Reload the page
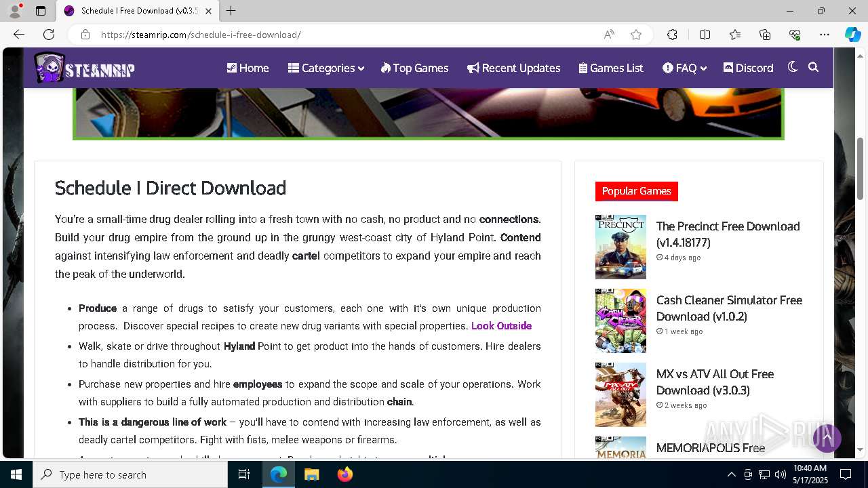 (x=49, y=35)
